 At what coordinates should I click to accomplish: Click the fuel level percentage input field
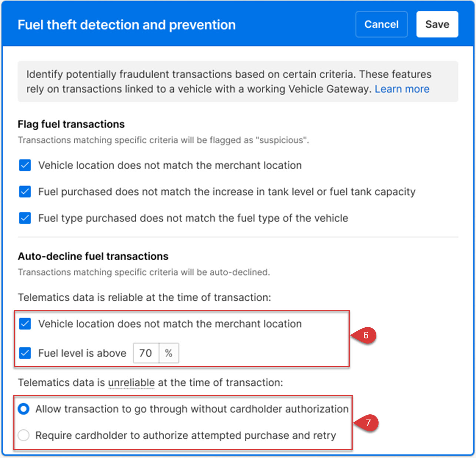click(146, 353)
